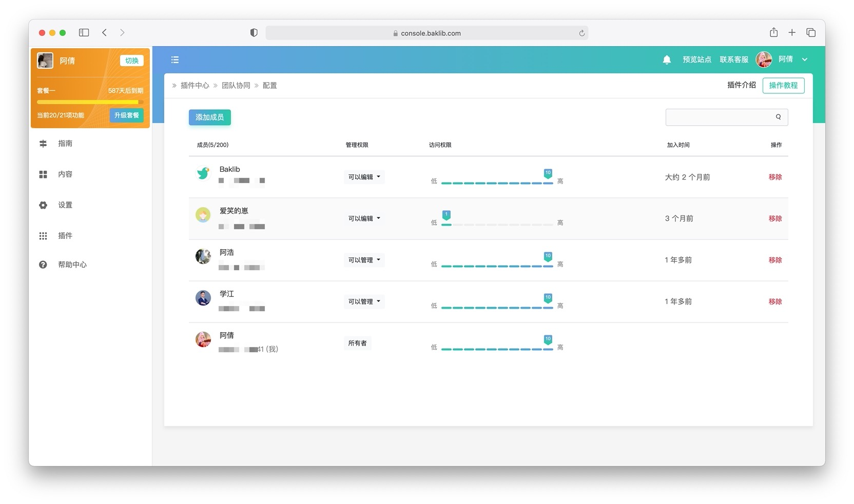This screenshot has width=854, height=504.
Task: Open the 内容 content grid icon
Action: tap(43, 174)
